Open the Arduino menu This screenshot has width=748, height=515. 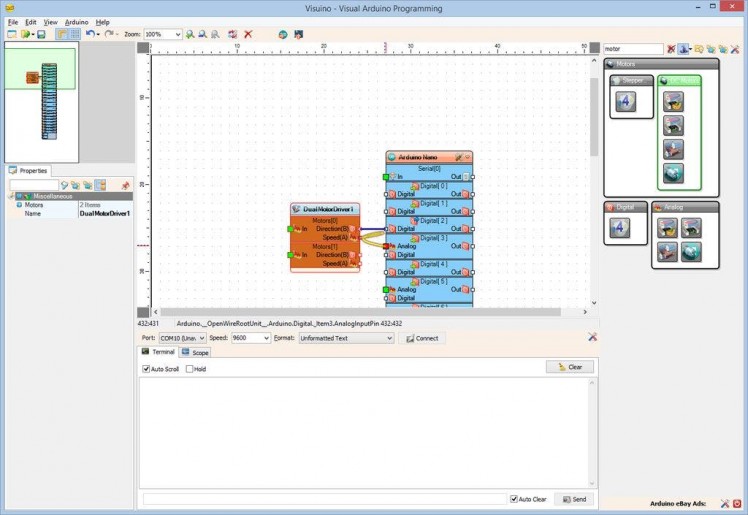click(76, 21)
